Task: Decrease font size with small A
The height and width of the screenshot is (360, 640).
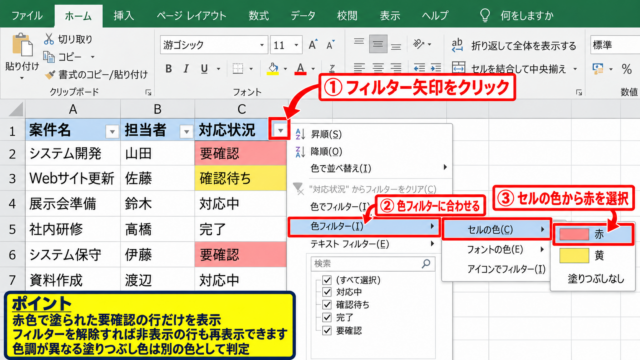Action: click(330, 45)
